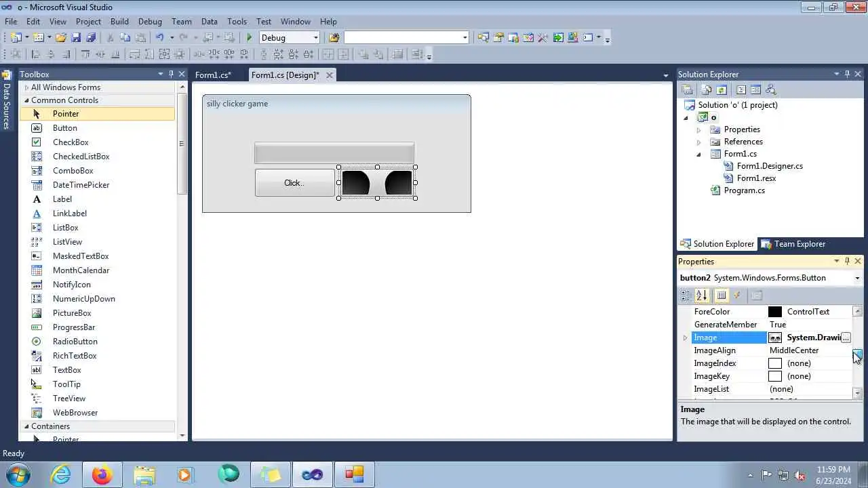The height and width of the screenshot is (488, 868).
Task: Open the Windows Start menu
Action: [17, 474]
